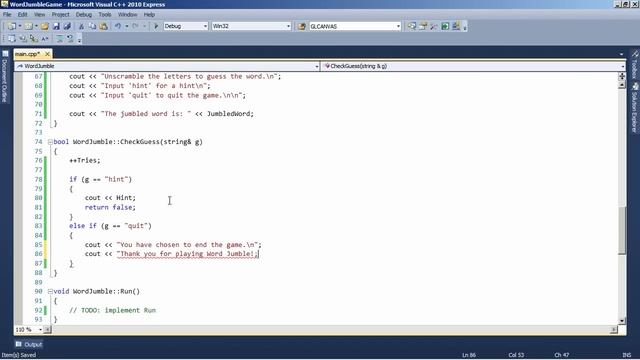Click the '// TODO: implement Run' comment

tap(112, 310)
